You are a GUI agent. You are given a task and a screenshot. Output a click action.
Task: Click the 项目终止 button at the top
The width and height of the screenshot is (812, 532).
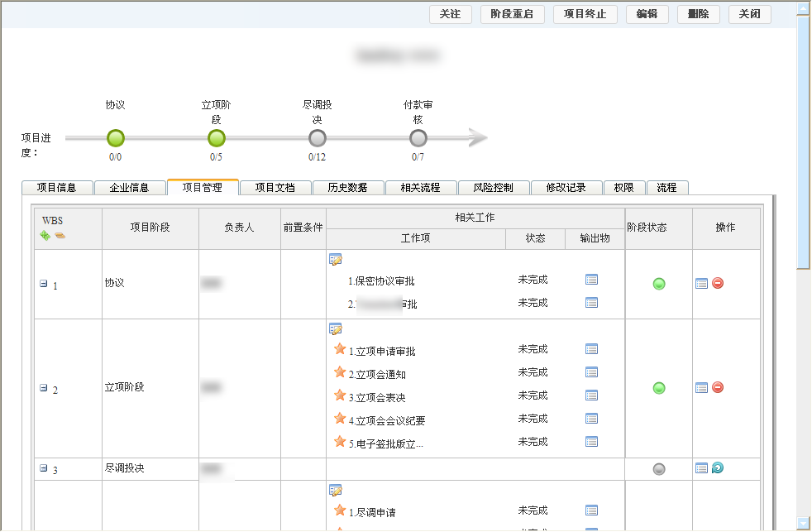[585, 14]
